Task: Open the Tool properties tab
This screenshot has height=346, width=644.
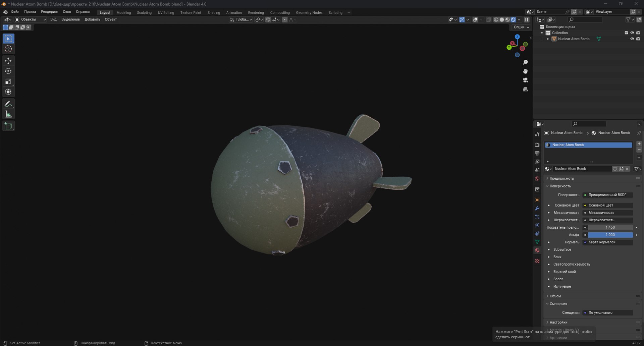Action: point(537,134)
